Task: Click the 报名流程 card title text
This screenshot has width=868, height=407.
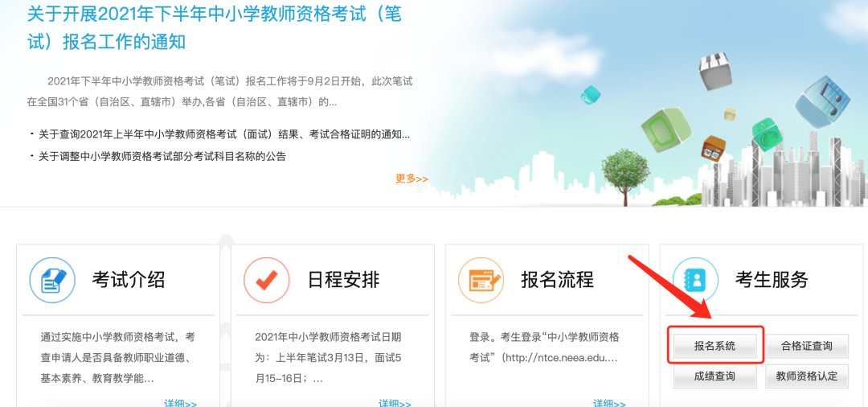Action: 557,280
